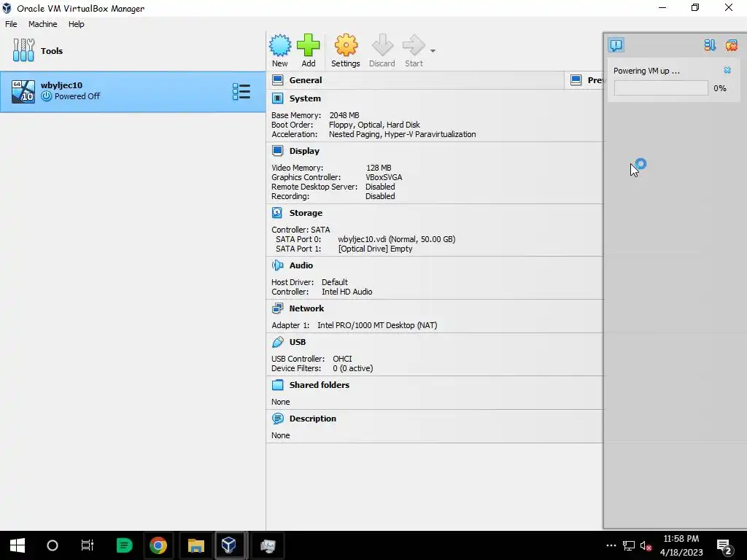Click the Intel HD Audio controller value
Image resolution: width=747 pixels, height=560 pixels.
(x=347, y=292)
